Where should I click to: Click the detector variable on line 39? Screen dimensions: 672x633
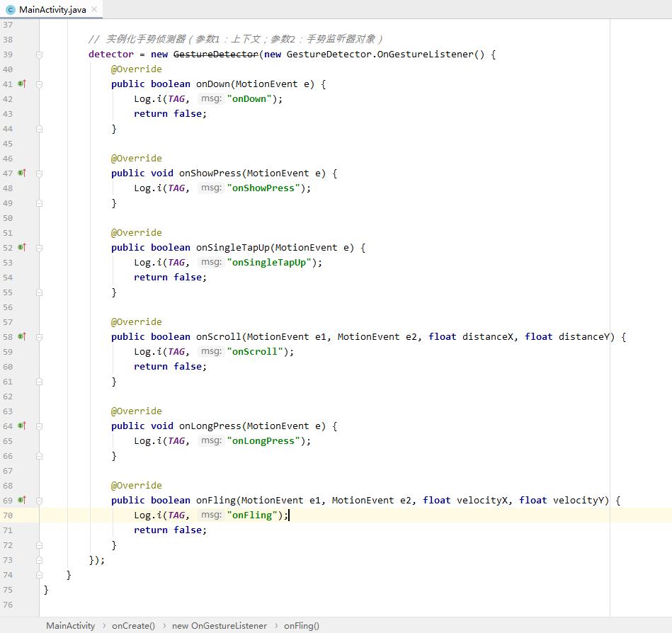(111, 55)
